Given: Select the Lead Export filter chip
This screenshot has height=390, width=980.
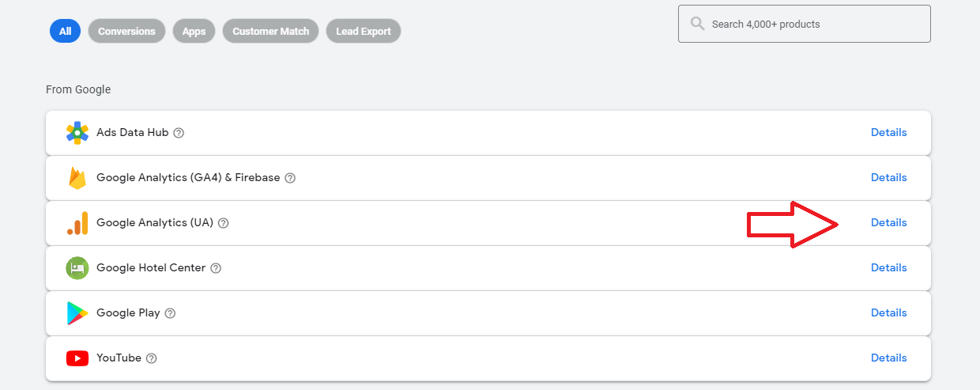Looking at the screenshot, I should pos(364,31).
